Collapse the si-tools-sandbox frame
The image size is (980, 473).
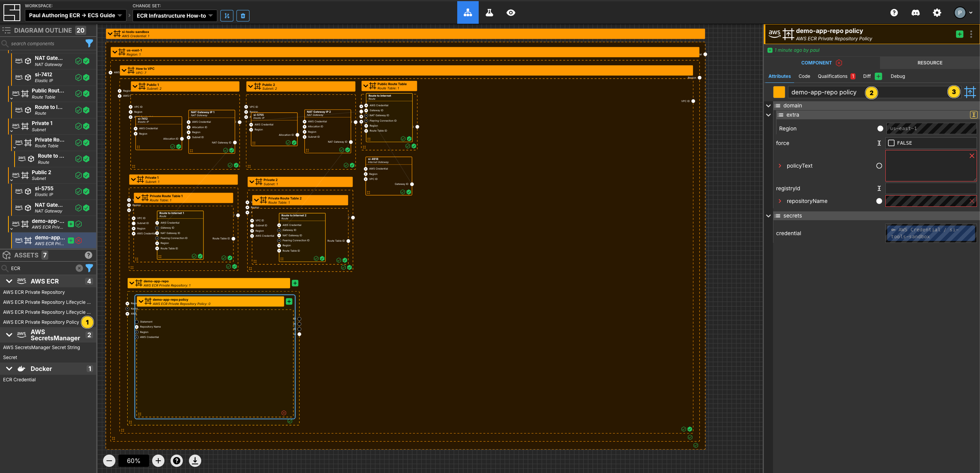coord(110,34)
